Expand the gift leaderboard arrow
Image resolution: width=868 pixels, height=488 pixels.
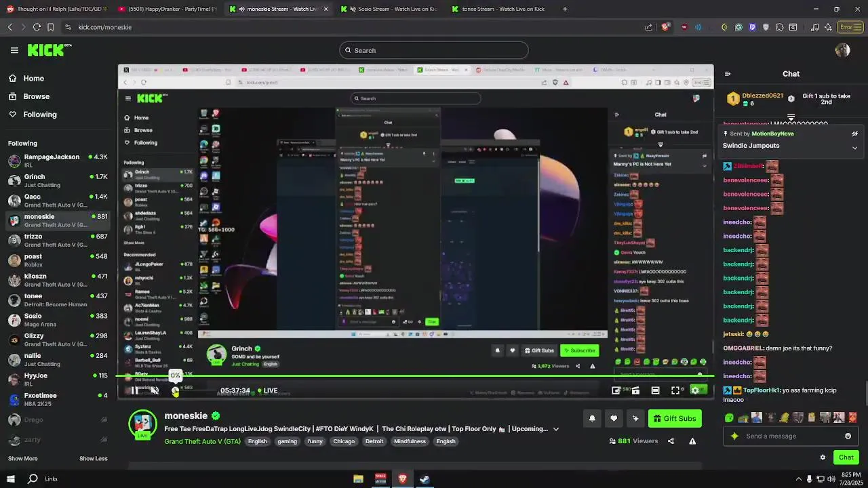click(x=791, y=118)
